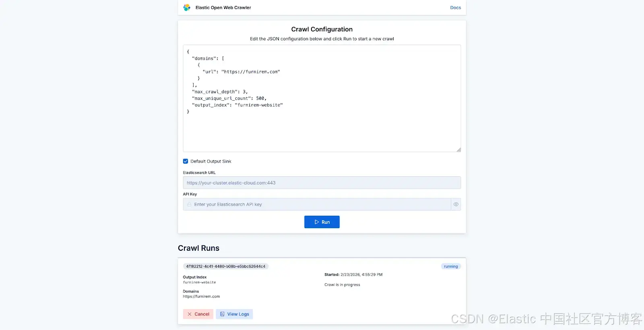Start the crawl with the Run button
The width and height of the screenshot is (644, 330).
click(x=322, y=222)
